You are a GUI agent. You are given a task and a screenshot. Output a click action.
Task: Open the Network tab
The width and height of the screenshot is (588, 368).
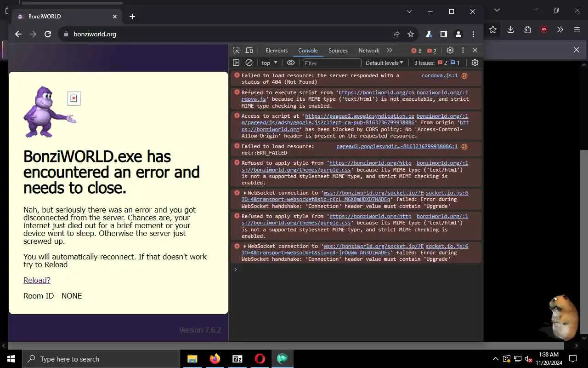369,51
